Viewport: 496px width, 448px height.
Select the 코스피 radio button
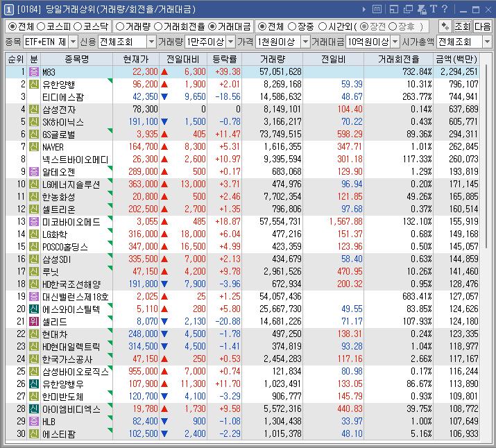pos(41,26)
